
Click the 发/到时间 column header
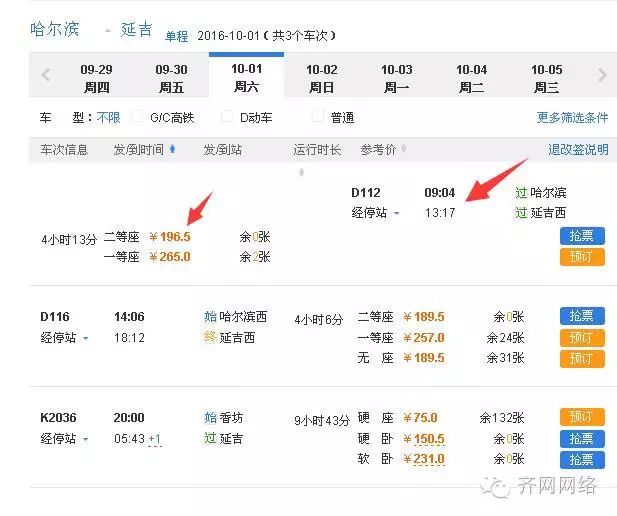[x=138, y=150]
